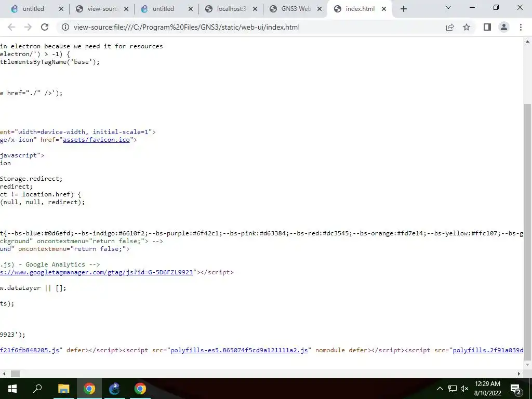Open the first Chrome taskbar icon
This screenshot has height=399, width=532.
point(89,389)
